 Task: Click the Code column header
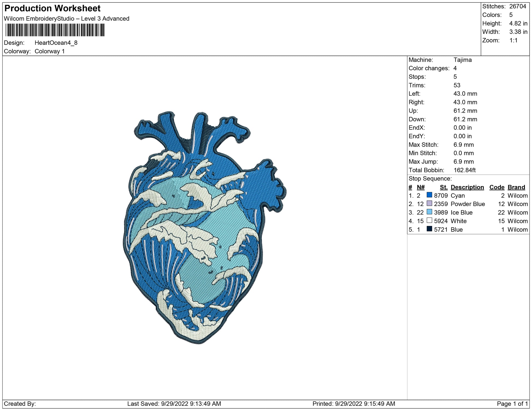coord(497,187)
